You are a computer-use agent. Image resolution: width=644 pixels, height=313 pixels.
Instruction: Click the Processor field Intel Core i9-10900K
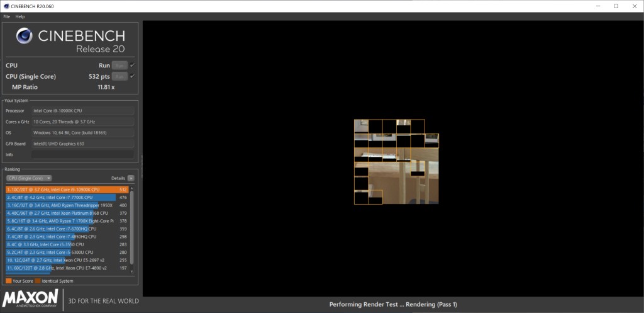(x=82, y=111)
